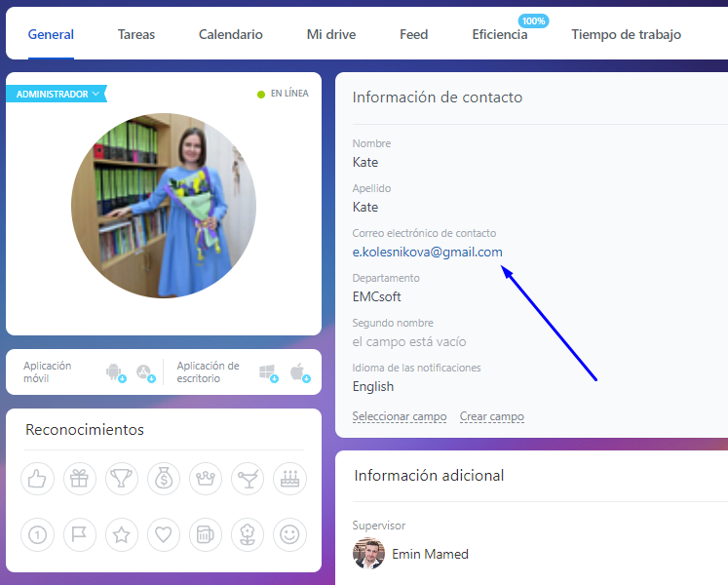Pick the heart recognition badge
728x585 pixels.
coord(164,534)
